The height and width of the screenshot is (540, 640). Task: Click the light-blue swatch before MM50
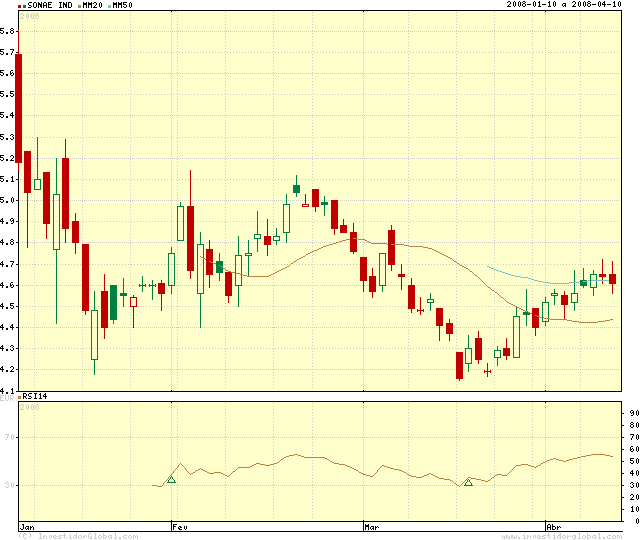click(110, 6)
